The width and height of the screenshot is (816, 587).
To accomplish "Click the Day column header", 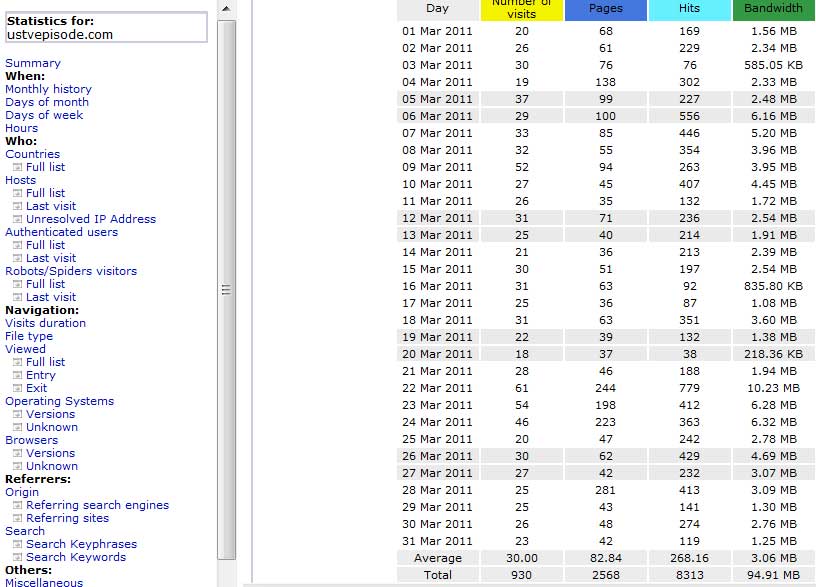I will coord(437,9).
